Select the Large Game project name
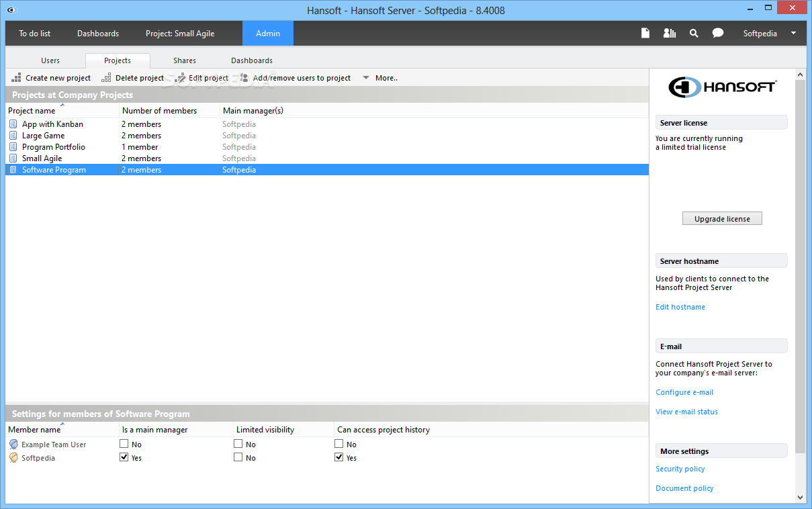 tap(44, 136)
